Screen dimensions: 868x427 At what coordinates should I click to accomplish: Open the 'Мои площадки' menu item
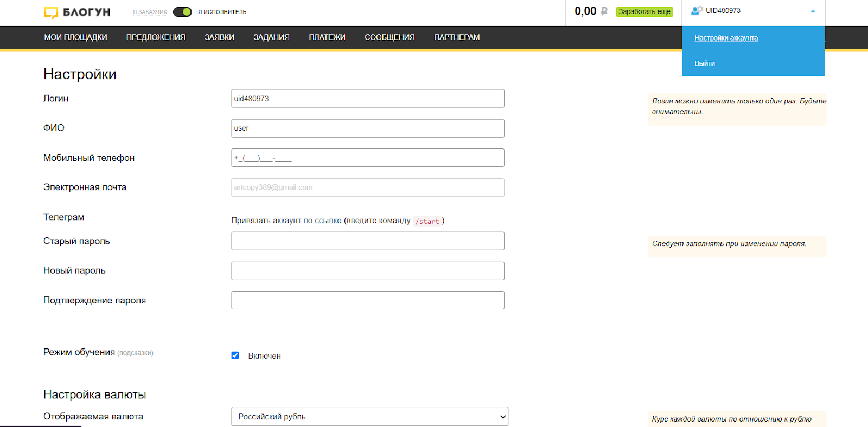coord(75,37)
